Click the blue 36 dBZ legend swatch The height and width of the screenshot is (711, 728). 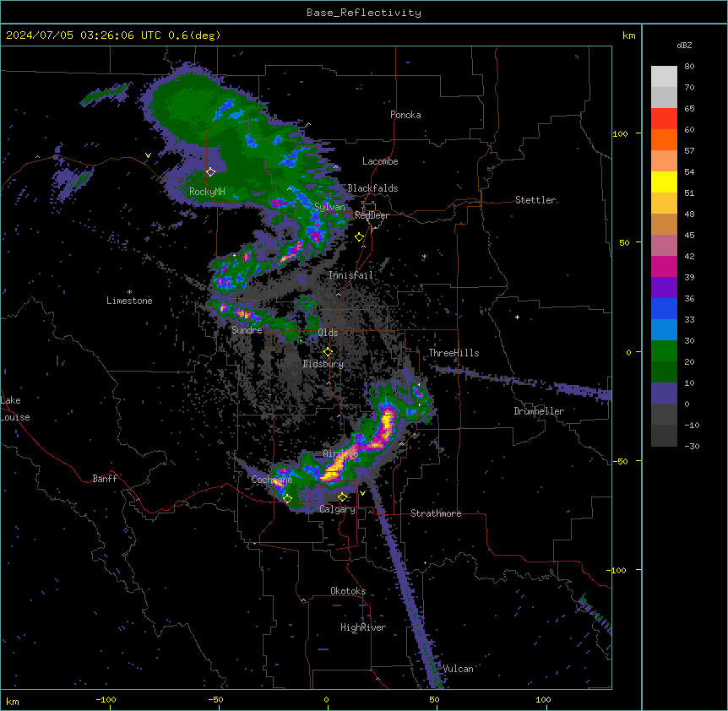[664, 308]
